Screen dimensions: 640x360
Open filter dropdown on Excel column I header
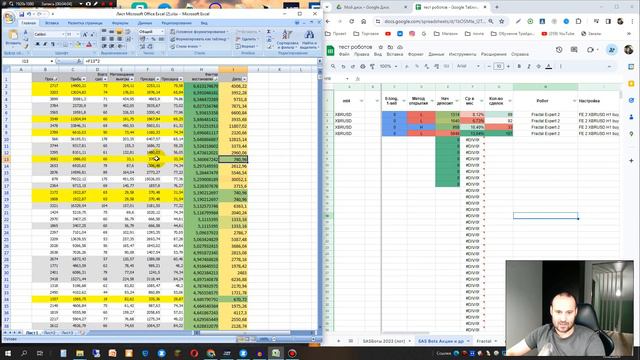point(244,79)
